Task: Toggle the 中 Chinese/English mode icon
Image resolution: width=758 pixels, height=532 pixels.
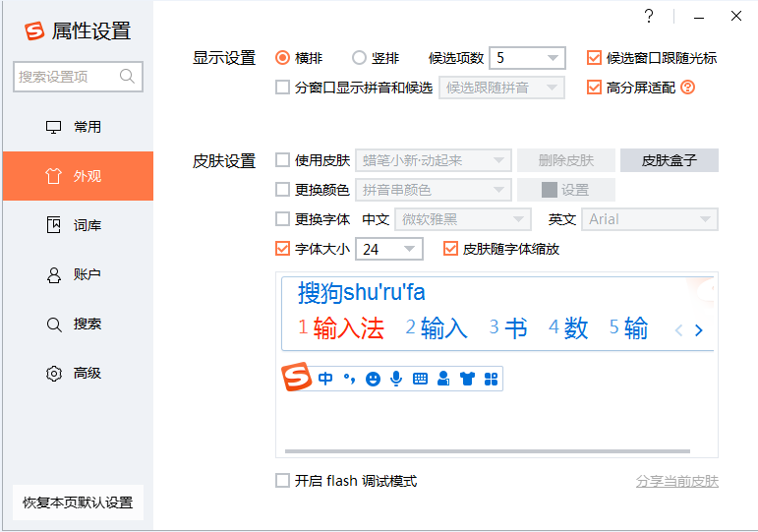Action: click(325, 379)
